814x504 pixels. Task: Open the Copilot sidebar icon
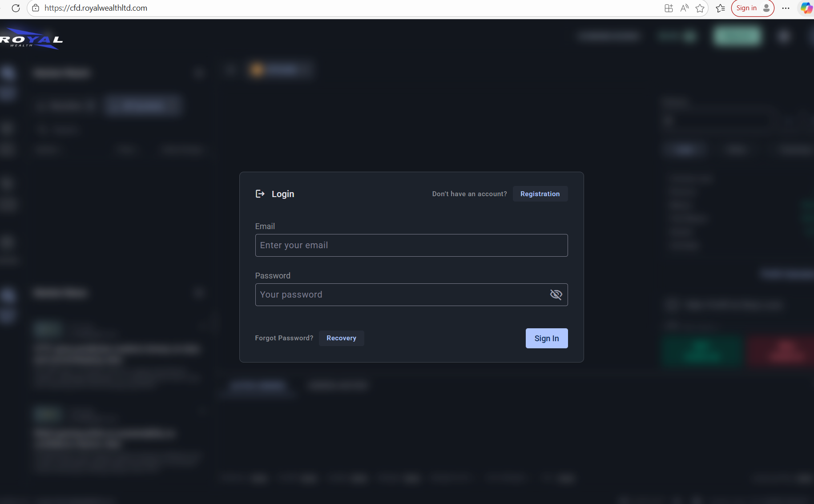[x=806, y=8]
